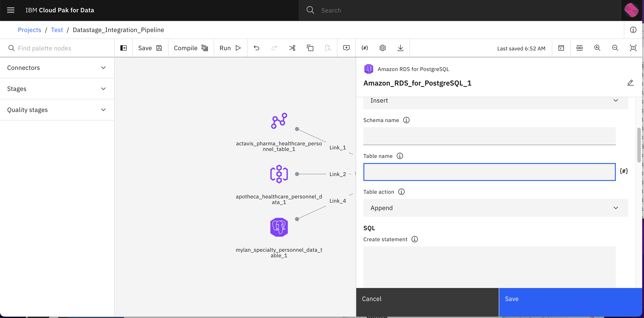Select the mylan_specialty_personnel_data_table_1 node
Image resolution: width=644 pixels, height=318 pixels.
[x=279, y=227]
